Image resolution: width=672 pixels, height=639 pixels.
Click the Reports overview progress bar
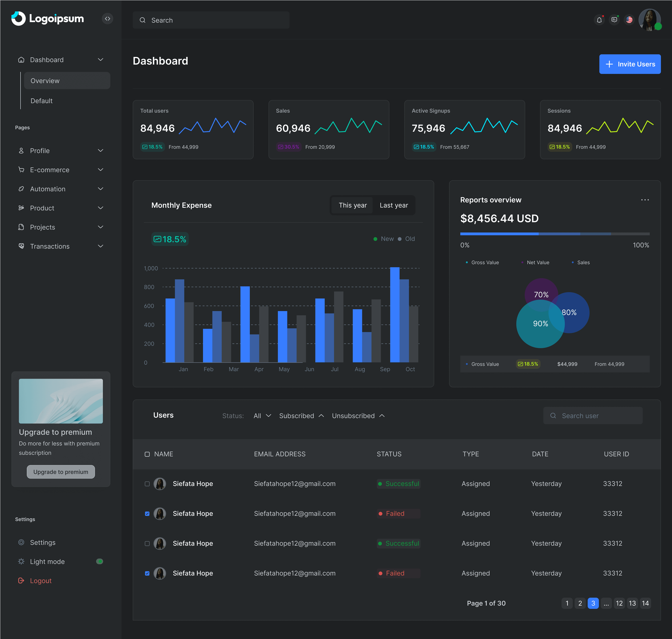[555, 234]
